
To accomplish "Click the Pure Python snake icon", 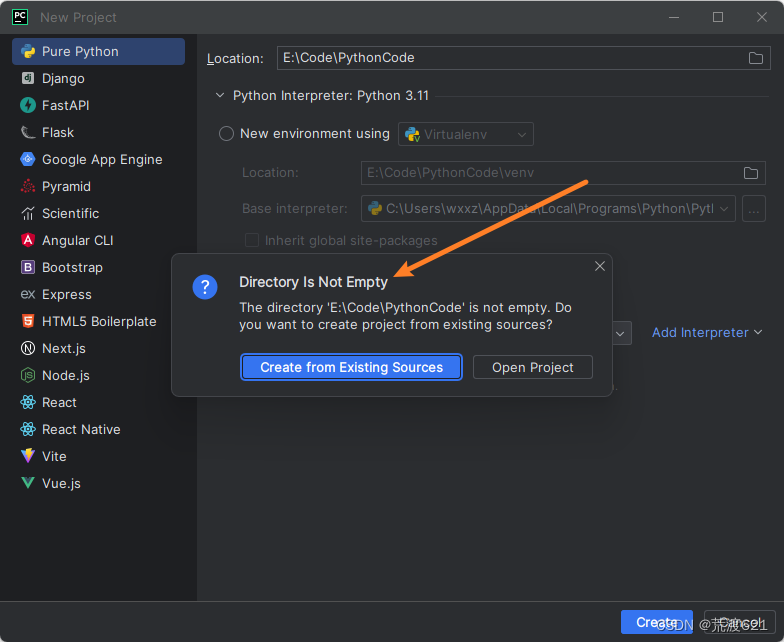I will pos(28,51).
